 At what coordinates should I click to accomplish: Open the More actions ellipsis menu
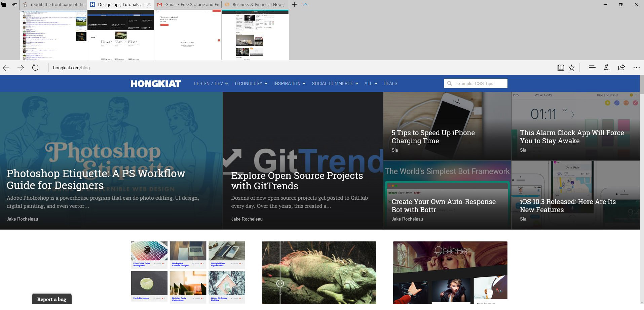[636, 68]
